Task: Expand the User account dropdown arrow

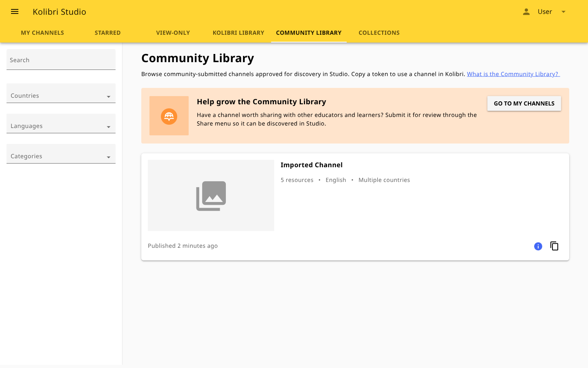Action: click(x=563, y=11)
